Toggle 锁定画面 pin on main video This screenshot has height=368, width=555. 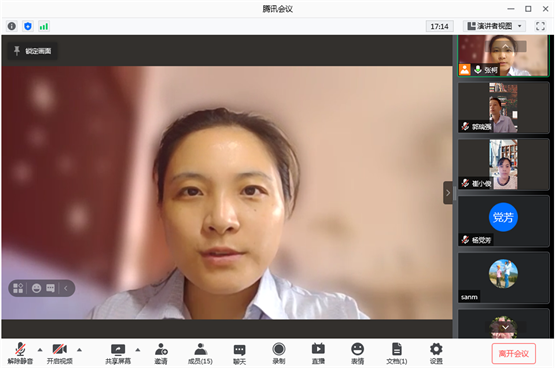(x=33, y=51)
